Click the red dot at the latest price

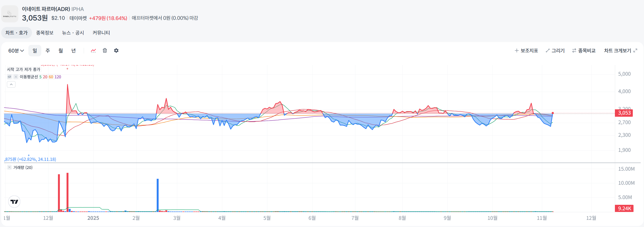coord(553,113)
